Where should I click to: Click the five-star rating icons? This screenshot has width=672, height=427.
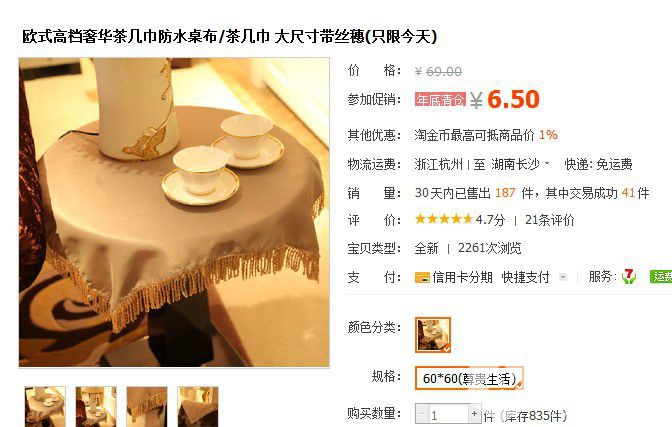coord(444,219)
